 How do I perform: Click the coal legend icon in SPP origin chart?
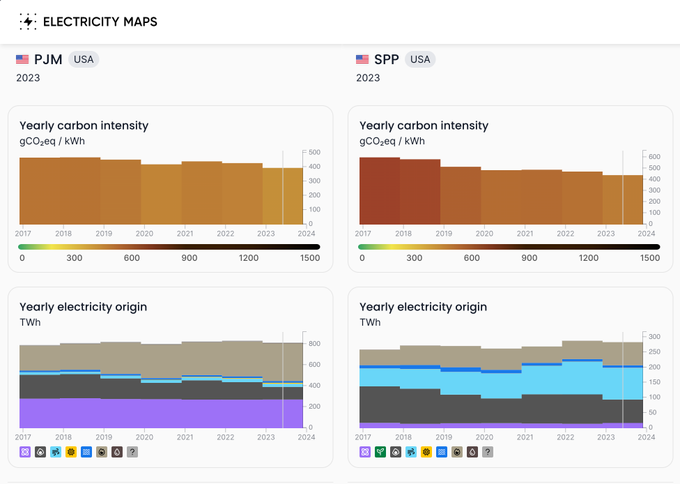click(396, 452)
